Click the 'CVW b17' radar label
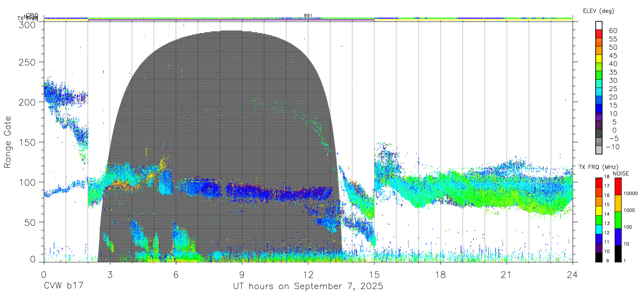The height and width of the screenshot is (297, 644). [x=63, y=287]
